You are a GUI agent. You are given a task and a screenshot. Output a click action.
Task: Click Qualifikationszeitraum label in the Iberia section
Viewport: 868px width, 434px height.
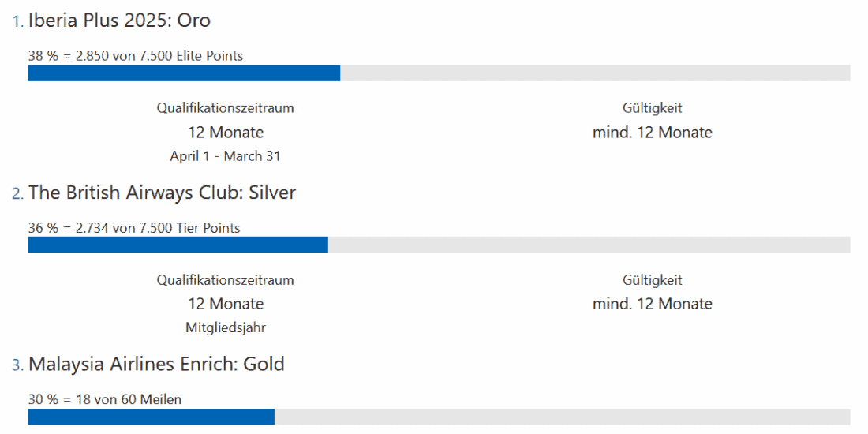[225, 108]
